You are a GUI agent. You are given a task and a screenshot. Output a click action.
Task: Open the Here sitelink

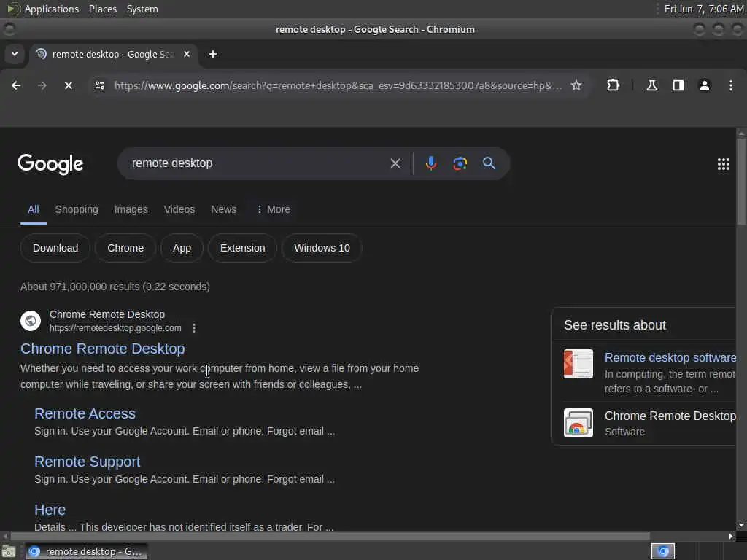click(x=50, y=510)
